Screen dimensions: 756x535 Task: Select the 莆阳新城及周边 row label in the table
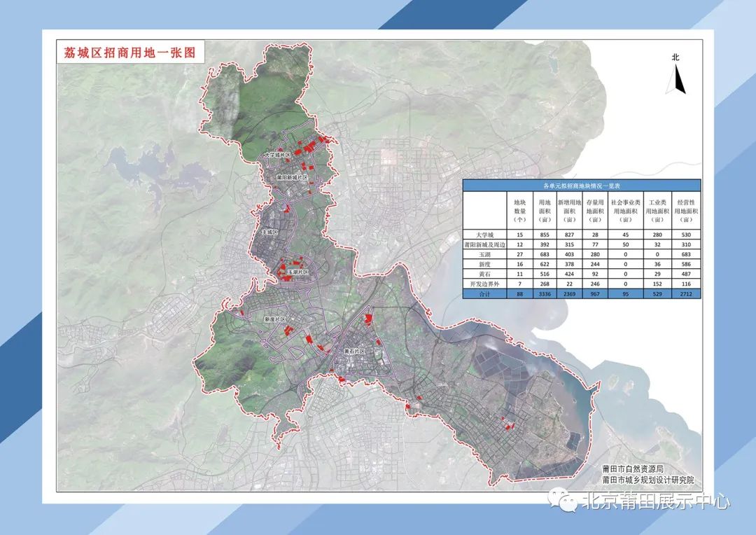pos(485,246)
